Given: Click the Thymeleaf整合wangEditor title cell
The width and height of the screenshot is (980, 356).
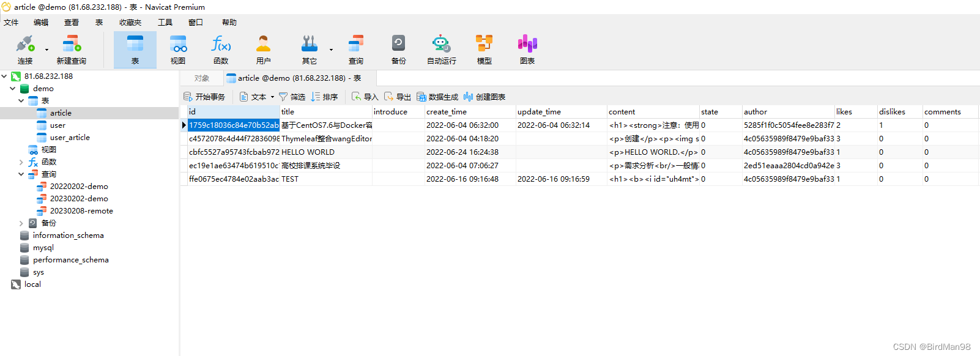Looking at the screenshot, I should click(x=326, y=139).
